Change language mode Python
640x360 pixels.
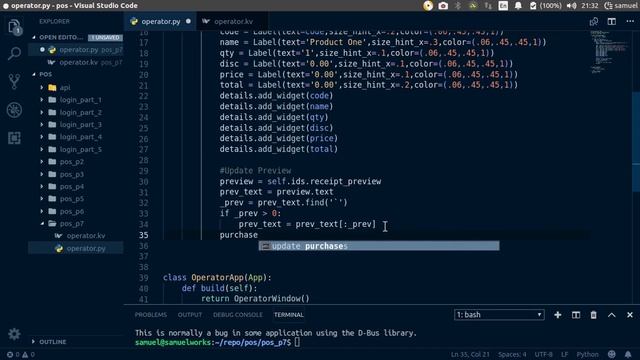tap(587, 354)
